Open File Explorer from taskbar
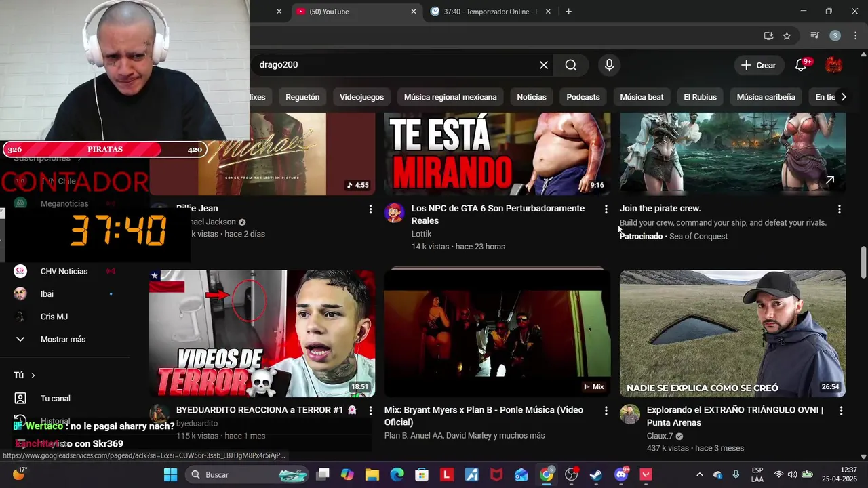This screenshot has width=868, height=488. (x=372, y=474)
